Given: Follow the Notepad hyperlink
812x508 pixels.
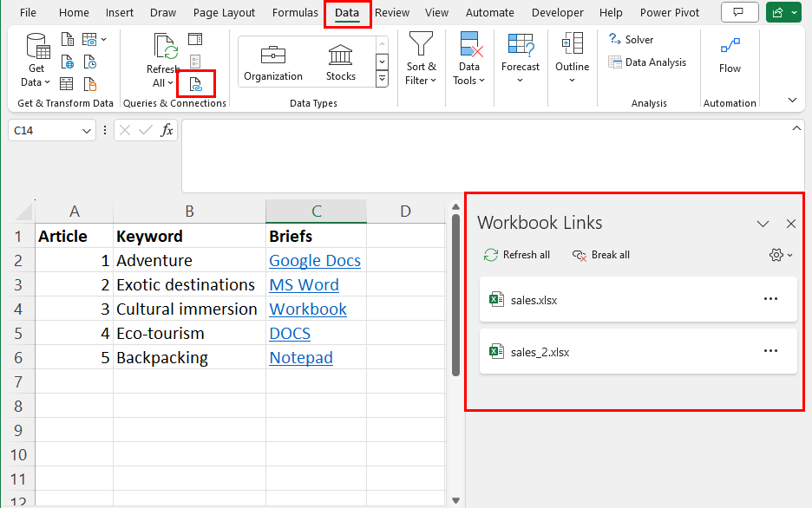Looking at the screenshot, I should [x=301, y=357].
